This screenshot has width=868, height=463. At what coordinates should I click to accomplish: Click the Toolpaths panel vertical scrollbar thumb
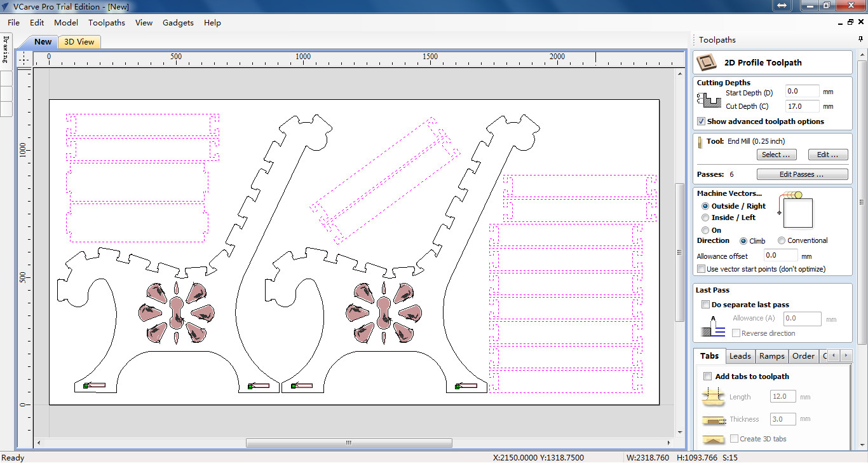[862, 204]
